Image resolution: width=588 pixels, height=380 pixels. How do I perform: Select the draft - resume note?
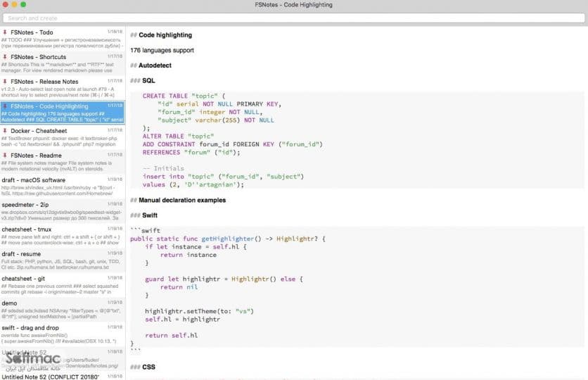[63, 260]
